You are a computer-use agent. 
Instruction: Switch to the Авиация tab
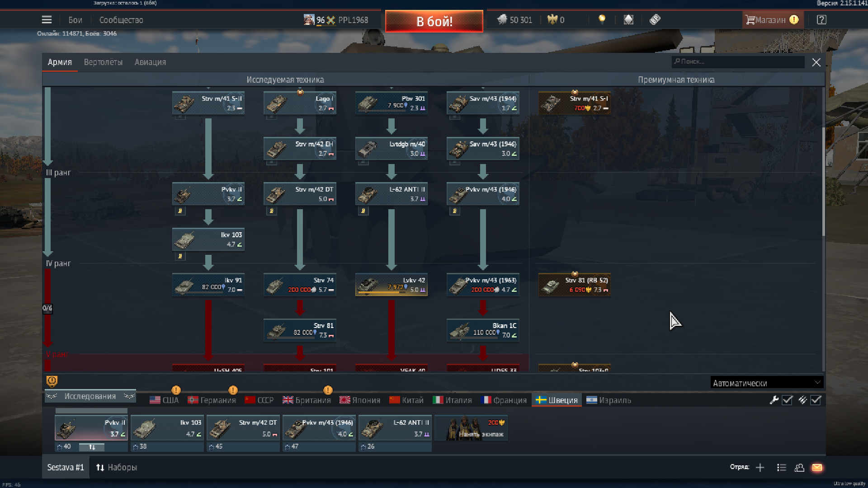pyautogui.click(x=150, y=62)
